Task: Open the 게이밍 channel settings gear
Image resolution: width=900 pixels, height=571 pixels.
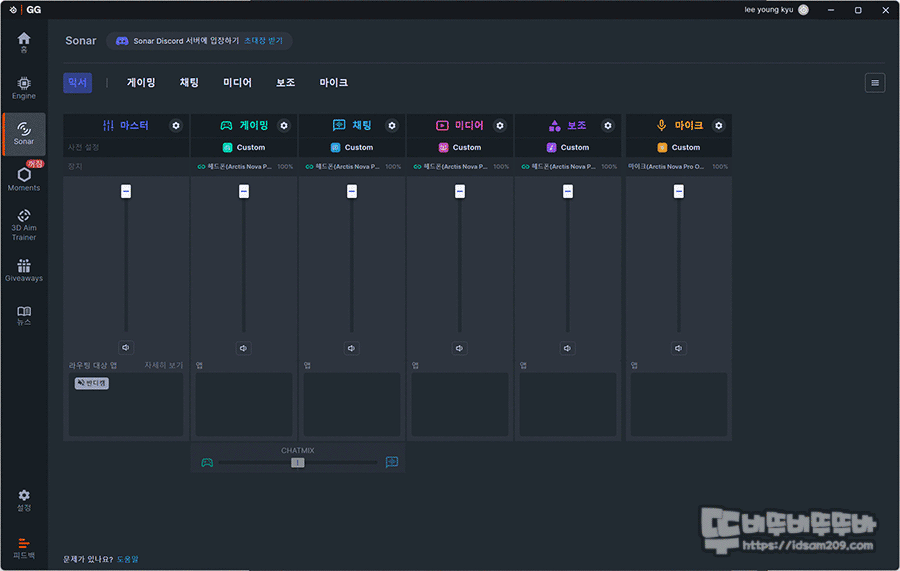Action: (x=284, y=125)
